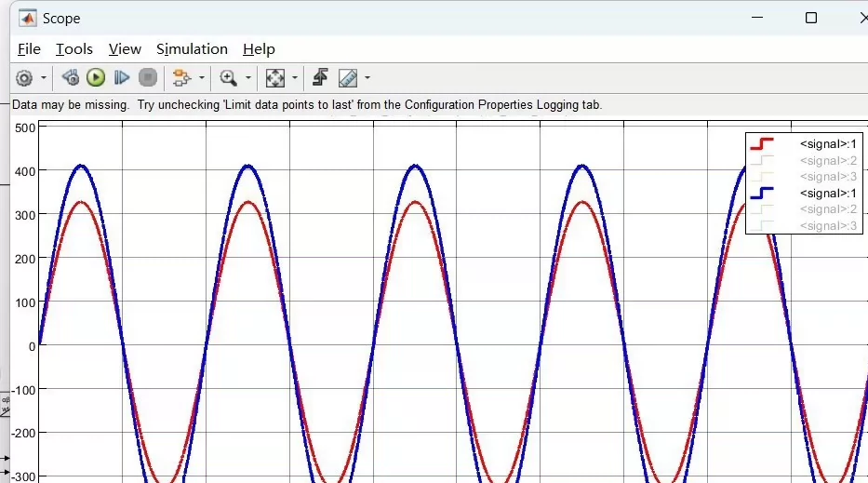Select the Zoom tool magnifier icon

pyautogui.click(x=228, y=77)
